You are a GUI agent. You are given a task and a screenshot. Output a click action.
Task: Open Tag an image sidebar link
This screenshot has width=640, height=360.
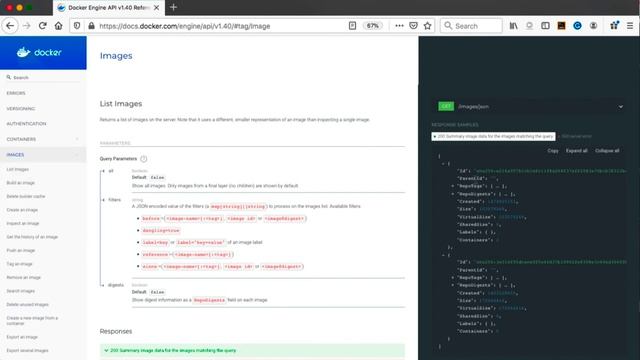19,264
